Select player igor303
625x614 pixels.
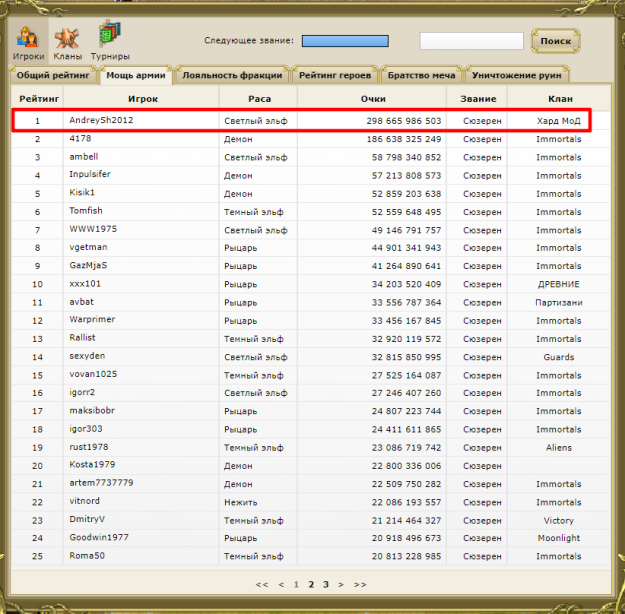[x=86, y=429]
